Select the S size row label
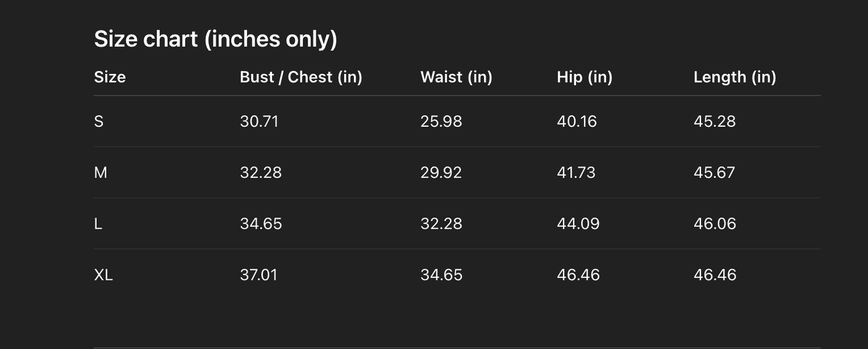This screenshot has height=349, width=868. point(99,121)
